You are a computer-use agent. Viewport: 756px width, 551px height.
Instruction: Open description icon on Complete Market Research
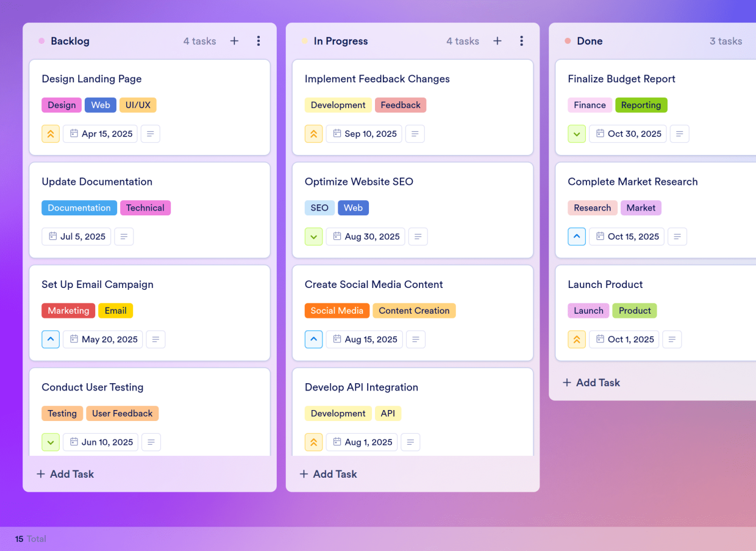point(677,236)
